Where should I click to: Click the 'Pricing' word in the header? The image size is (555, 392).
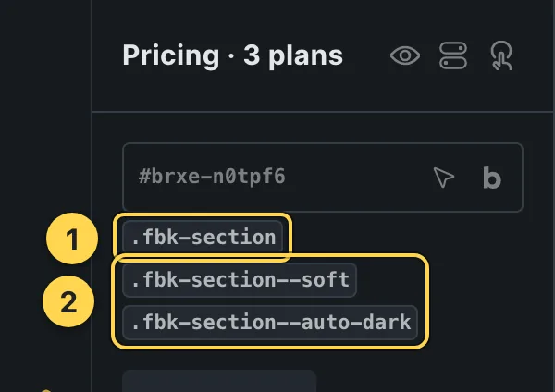171,55
